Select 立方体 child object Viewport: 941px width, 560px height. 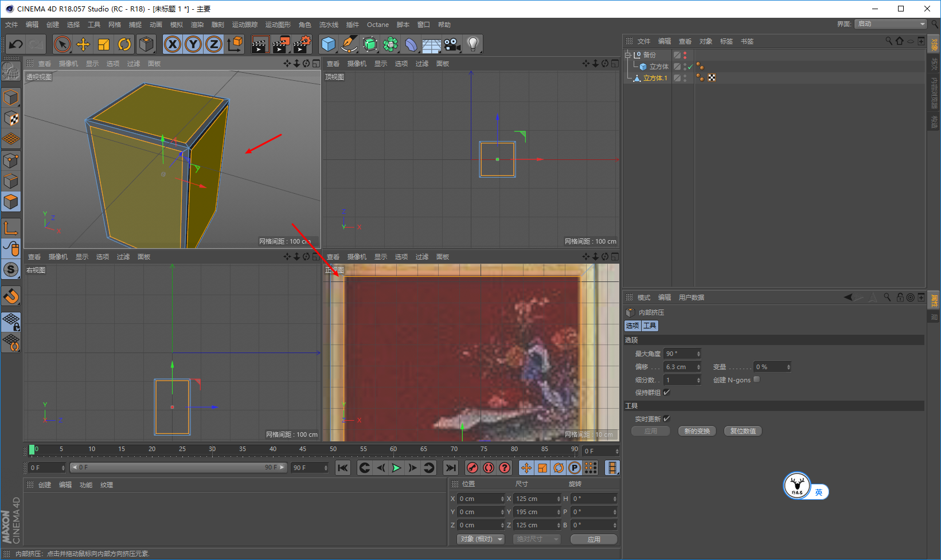point(659,66)
